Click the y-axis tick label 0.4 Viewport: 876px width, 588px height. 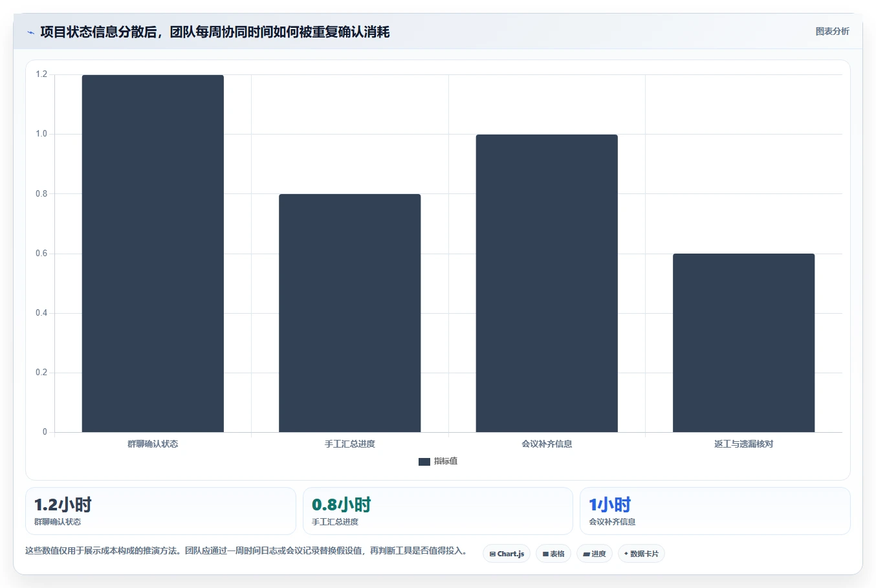[41, 313]
